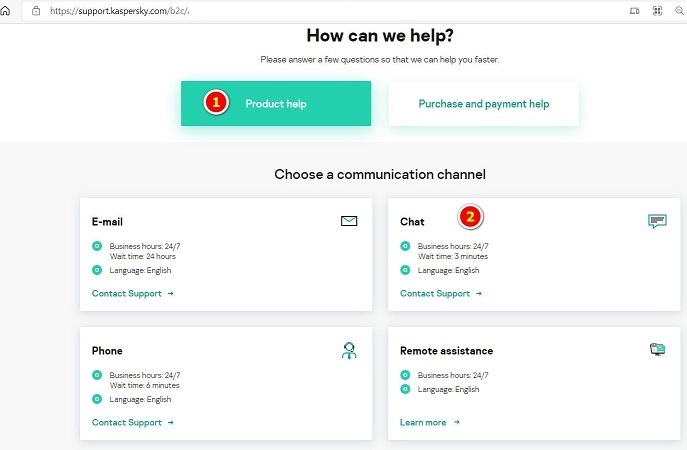Click the Remote assistance monitor icon
Screen dimensions: 687x450
coord(657,350)
